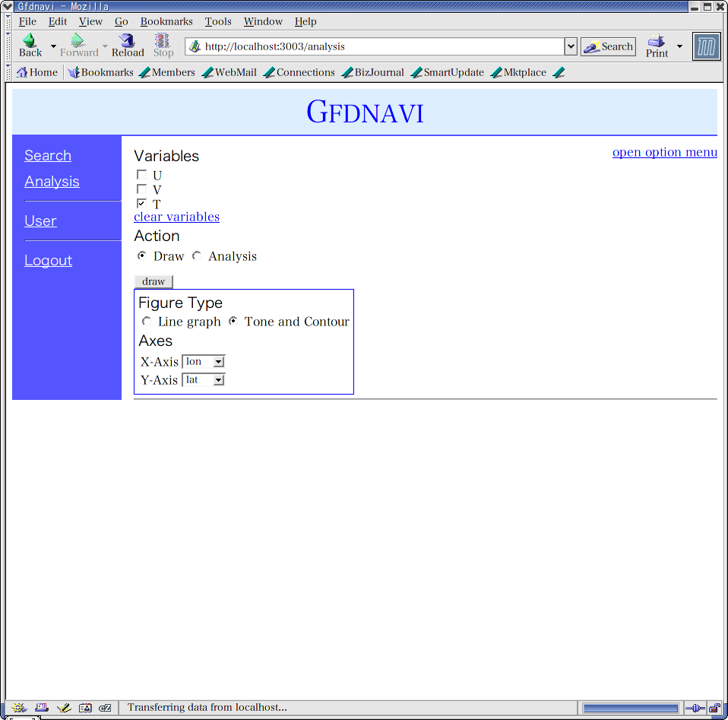Go to User in the sidebar
The width and height of the screenshot is (728, 720).
(40, 220)
